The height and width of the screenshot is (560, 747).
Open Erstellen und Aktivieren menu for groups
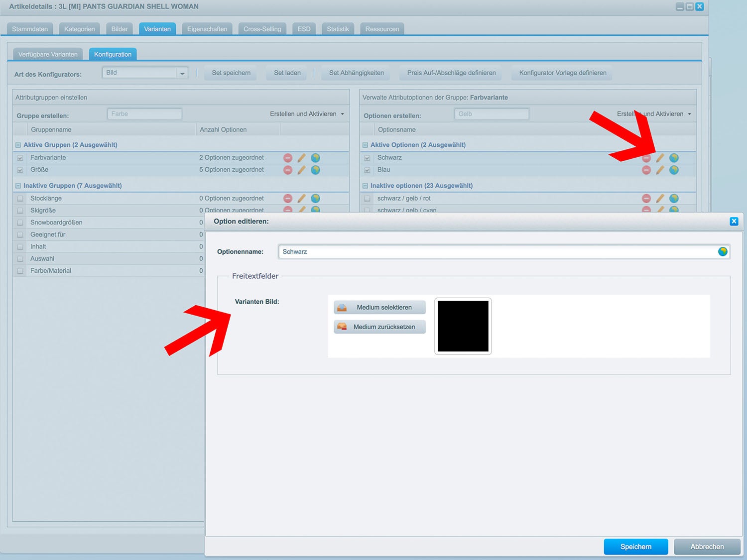[x=307, y=114]
